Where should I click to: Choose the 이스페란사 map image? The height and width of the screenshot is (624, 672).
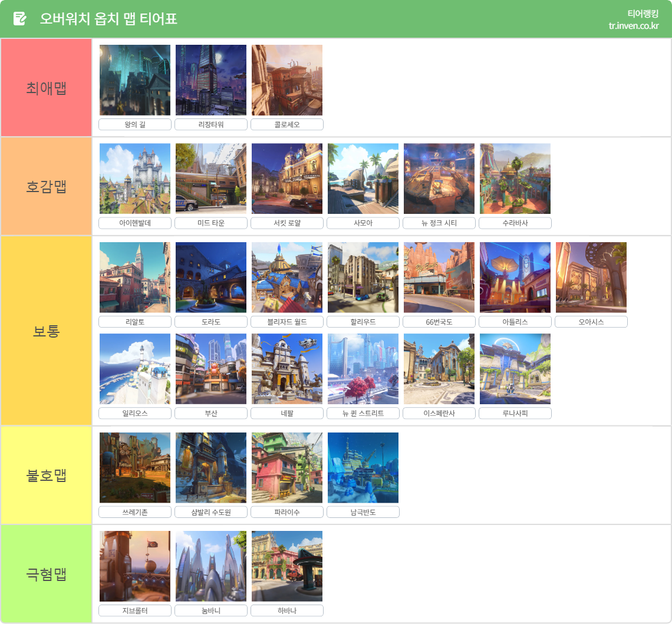click(439, 369)
